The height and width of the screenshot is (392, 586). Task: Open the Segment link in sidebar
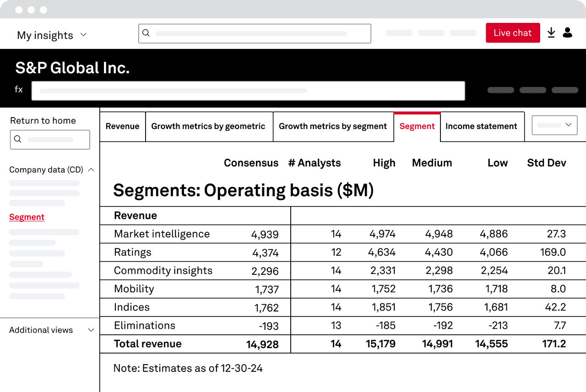(x=27, y=217)
